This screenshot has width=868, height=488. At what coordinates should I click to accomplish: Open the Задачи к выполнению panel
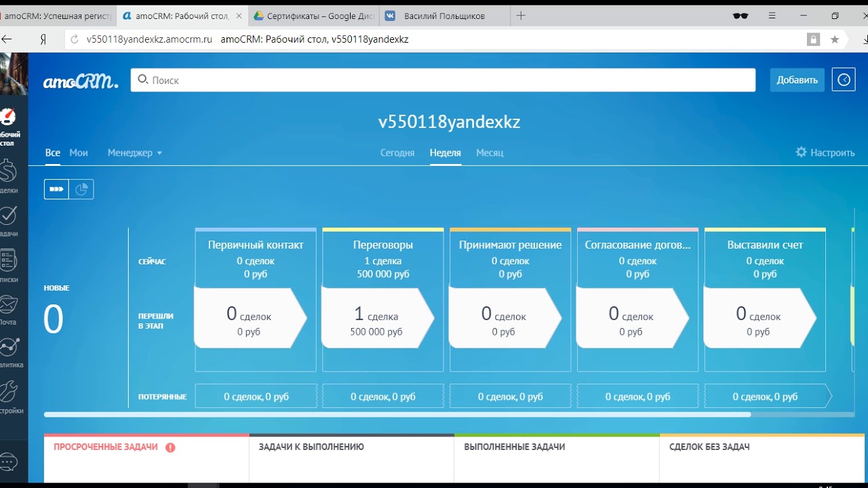point(351,458)
